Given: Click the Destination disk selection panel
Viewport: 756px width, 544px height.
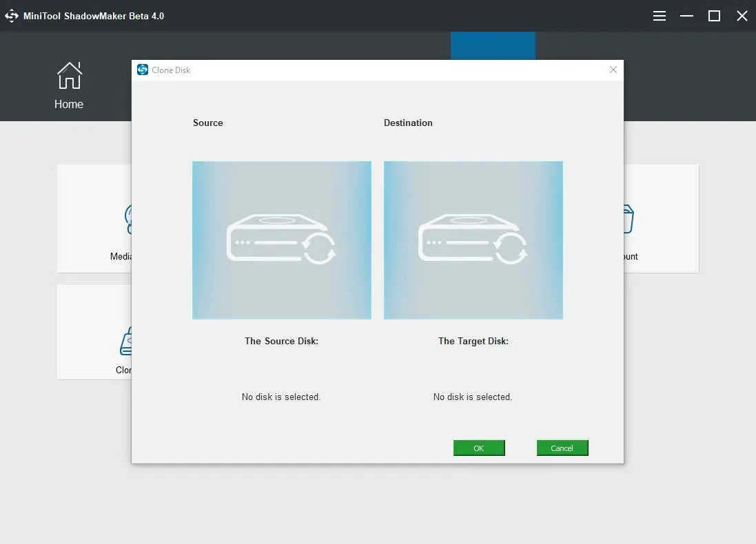Looking at the screenshot, I should pos(473,240).
